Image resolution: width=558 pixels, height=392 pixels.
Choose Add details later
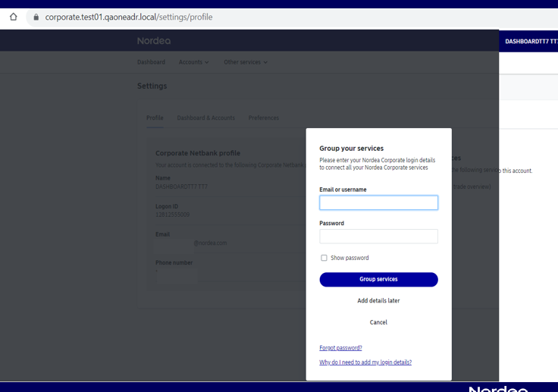(x=378, y=300)
